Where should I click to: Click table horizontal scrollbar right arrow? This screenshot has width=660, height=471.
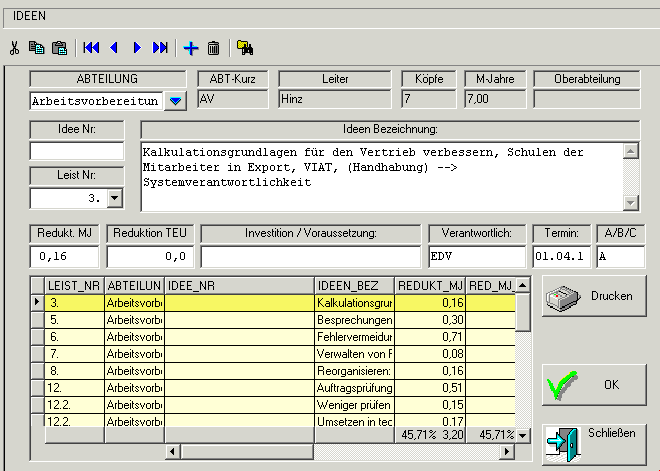pyautogui.click(x=507, y=452)
